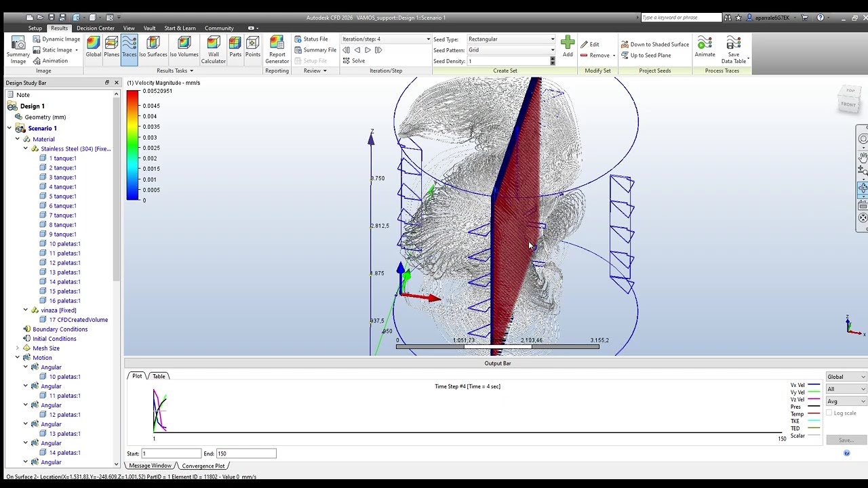This screenshot has height=488, width=868.
Task: Open the Autodesk store cart
Action: [x=805, y=18]
